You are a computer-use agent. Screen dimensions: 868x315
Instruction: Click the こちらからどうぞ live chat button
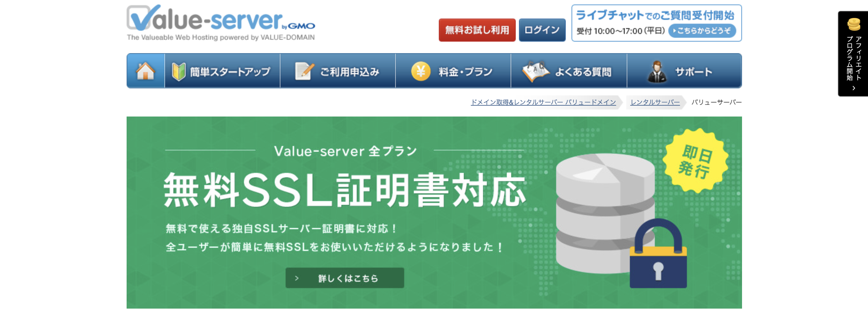(702, 31)
